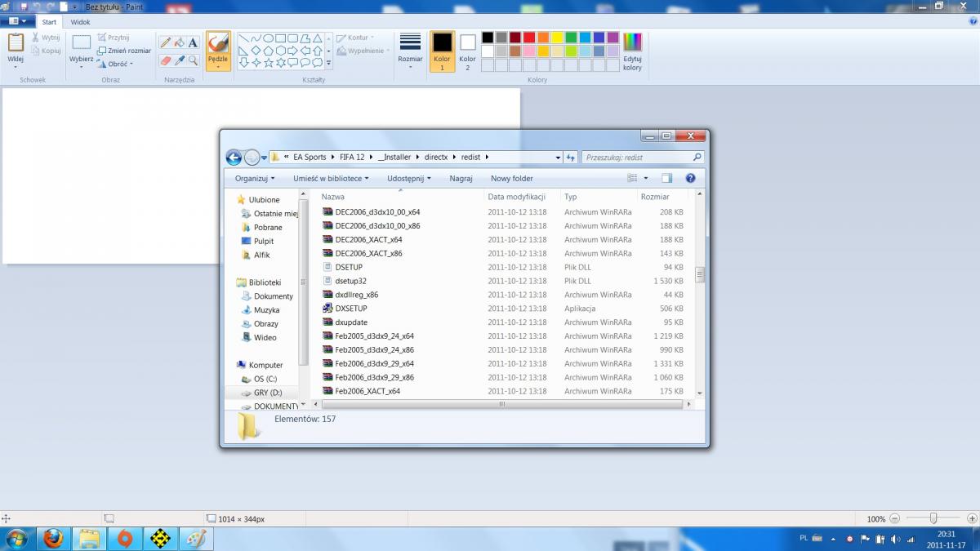Viewport: 980px width, 551px height.
Task: Expand the Udostępnij dropdown in Explorer
Action: (408, 178)
